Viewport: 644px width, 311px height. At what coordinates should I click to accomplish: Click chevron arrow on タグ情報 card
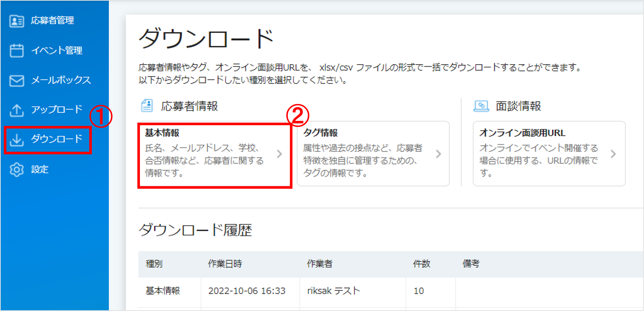(438, 154)
